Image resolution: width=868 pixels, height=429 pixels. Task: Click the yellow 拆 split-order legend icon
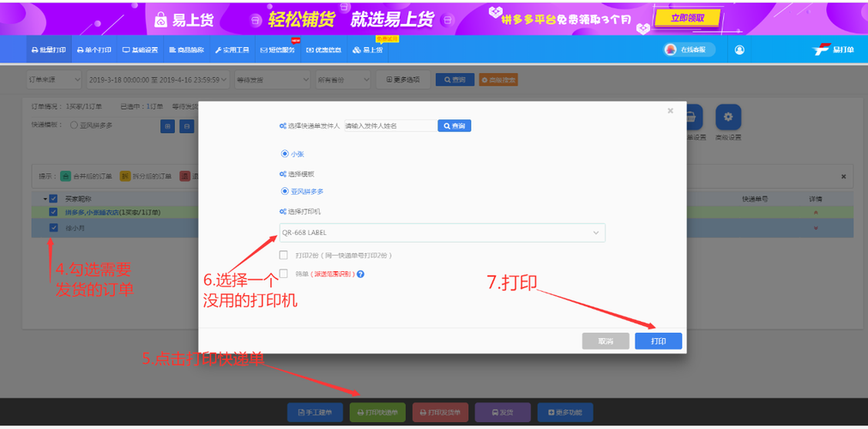(124, 176)
